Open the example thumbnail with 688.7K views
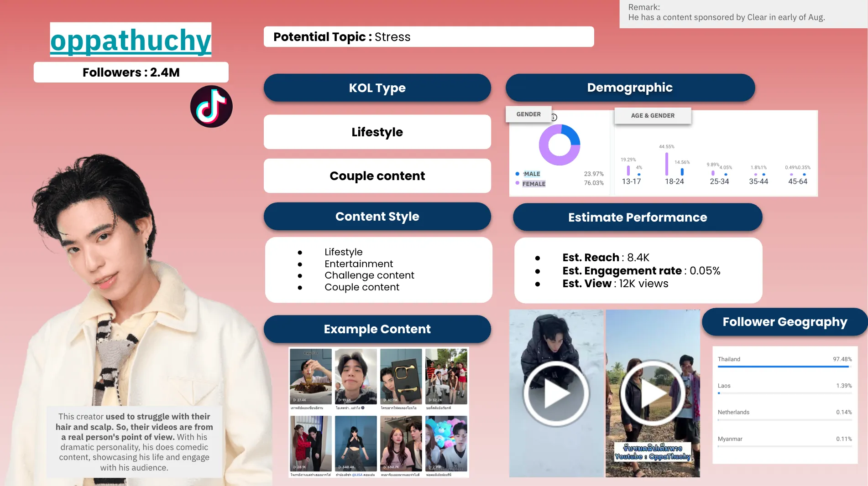 (401, 444)
